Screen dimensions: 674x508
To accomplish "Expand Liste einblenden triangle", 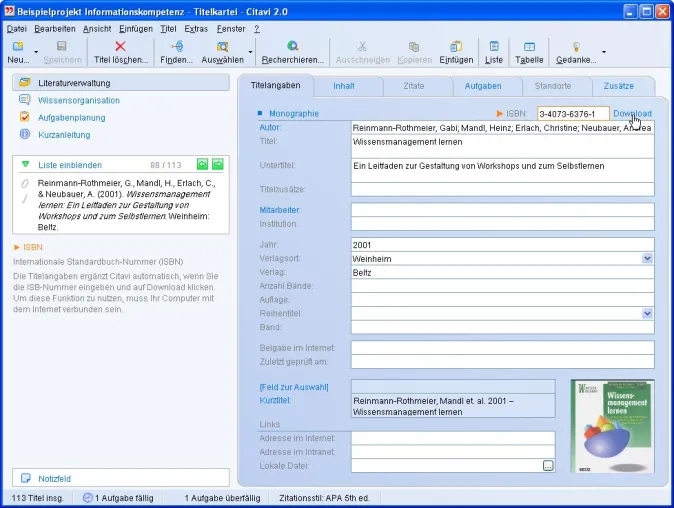I will pos(25,164).
